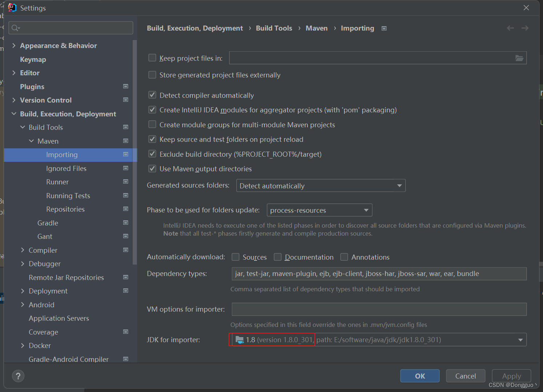Click the project-level icon beside Version Control

tap(126, 100)
